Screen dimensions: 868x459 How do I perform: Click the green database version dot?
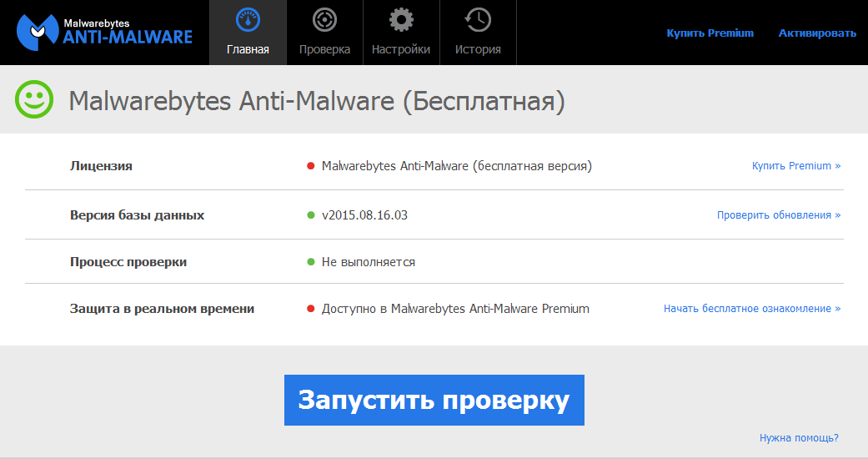311,215
